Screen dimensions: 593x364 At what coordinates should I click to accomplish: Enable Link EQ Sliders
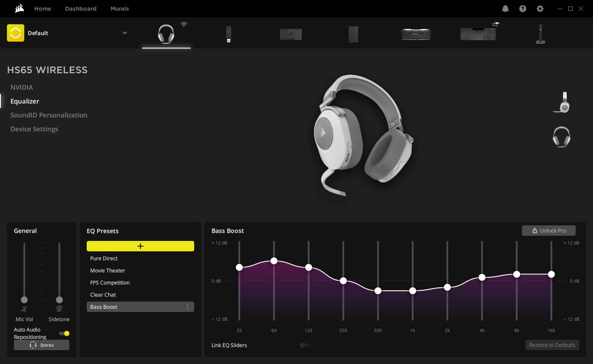[x=305, y=345]
